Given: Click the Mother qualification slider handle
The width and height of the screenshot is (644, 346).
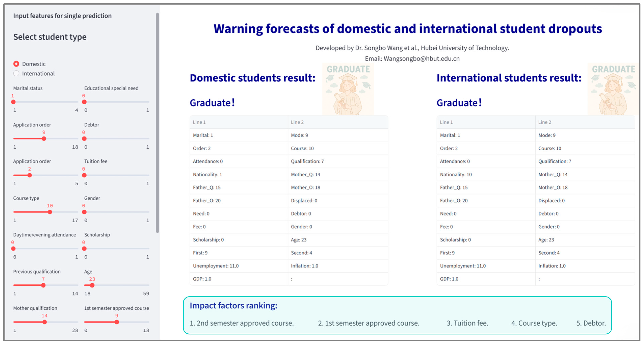Looking at the screenshot, I should click(45, 322).
